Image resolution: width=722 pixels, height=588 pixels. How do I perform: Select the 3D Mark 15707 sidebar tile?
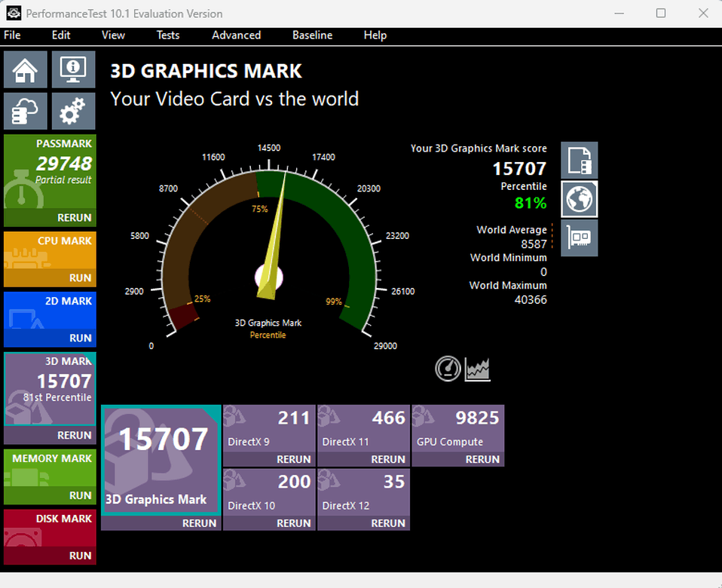tap(50, 389)
